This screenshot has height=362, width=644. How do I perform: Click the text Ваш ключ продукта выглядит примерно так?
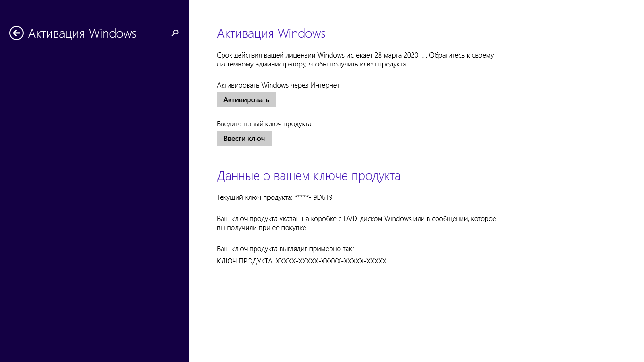point(285,248)
